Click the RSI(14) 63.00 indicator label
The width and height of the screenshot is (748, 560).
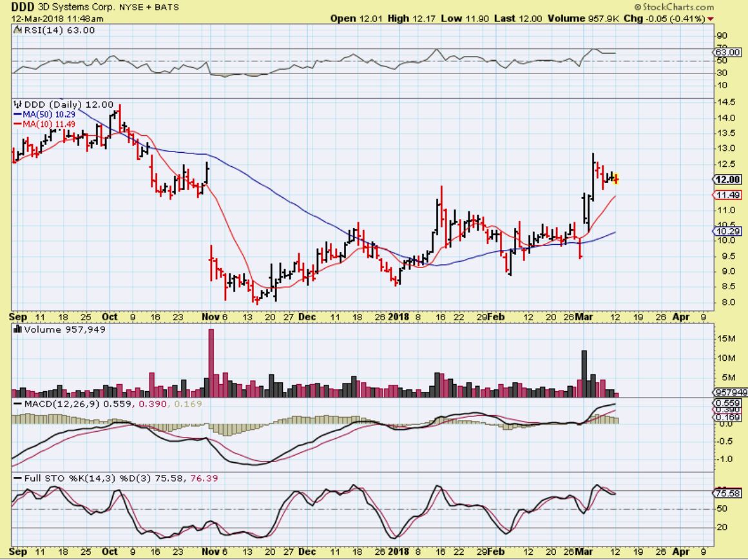pyautogui.click(x=59, y=30)
